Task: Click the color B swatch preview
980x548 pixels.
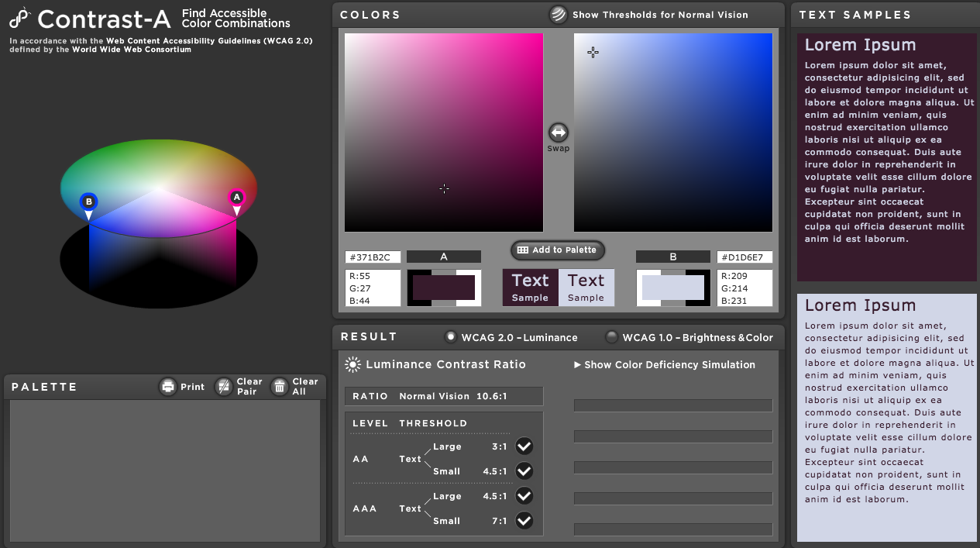Action: click(673, 288)
